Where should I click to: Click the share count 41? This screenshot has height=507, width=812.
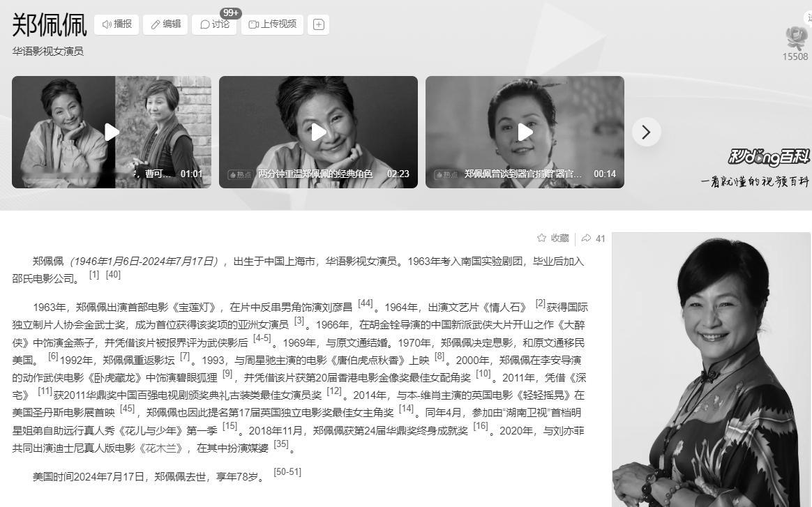coord(600,239)
